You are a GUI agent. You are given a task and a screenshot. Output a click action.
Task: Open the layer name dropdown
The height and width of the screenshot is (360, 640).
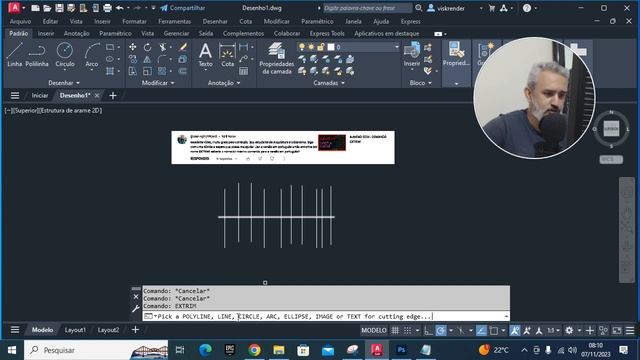[x=396, y=47]
